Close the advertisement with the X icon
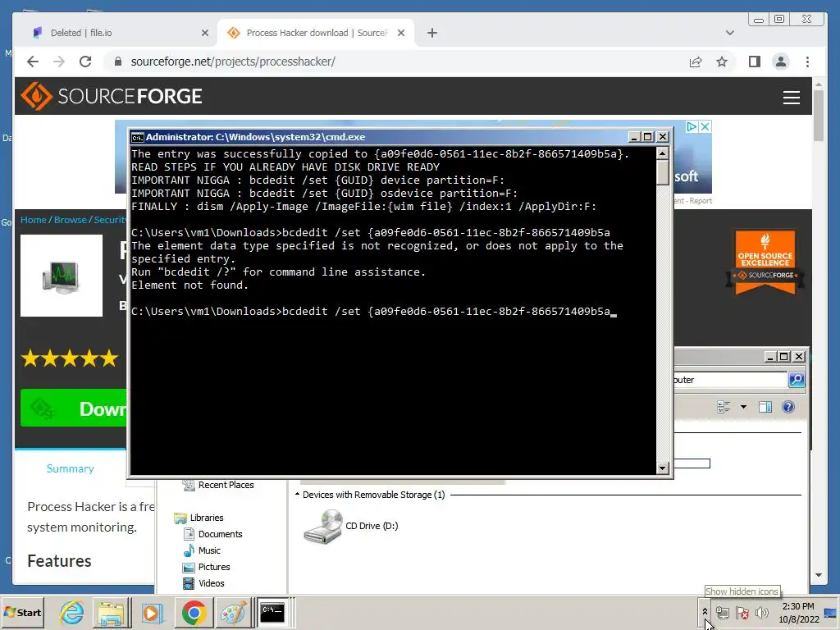Image resolution: width=840 pixels, height=630 pixels. tap(705, 126)
